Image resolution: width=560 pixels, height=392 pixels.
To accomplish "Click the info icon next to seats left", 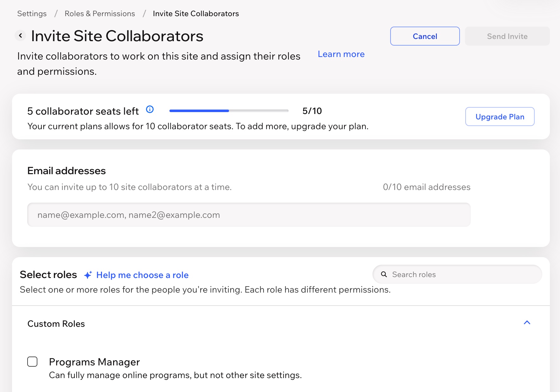I will coord(150,110).
